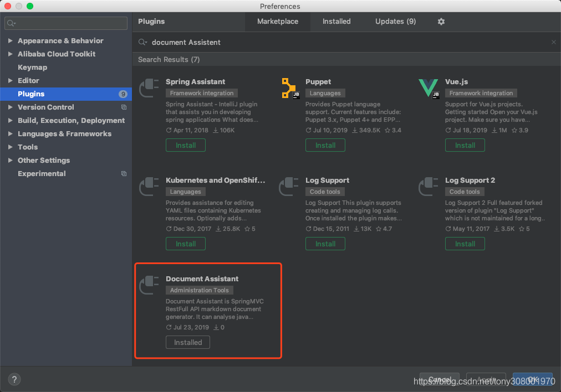
Task: Click the plugin search field text
Action: pyautogui.click(x=186, y=42)
